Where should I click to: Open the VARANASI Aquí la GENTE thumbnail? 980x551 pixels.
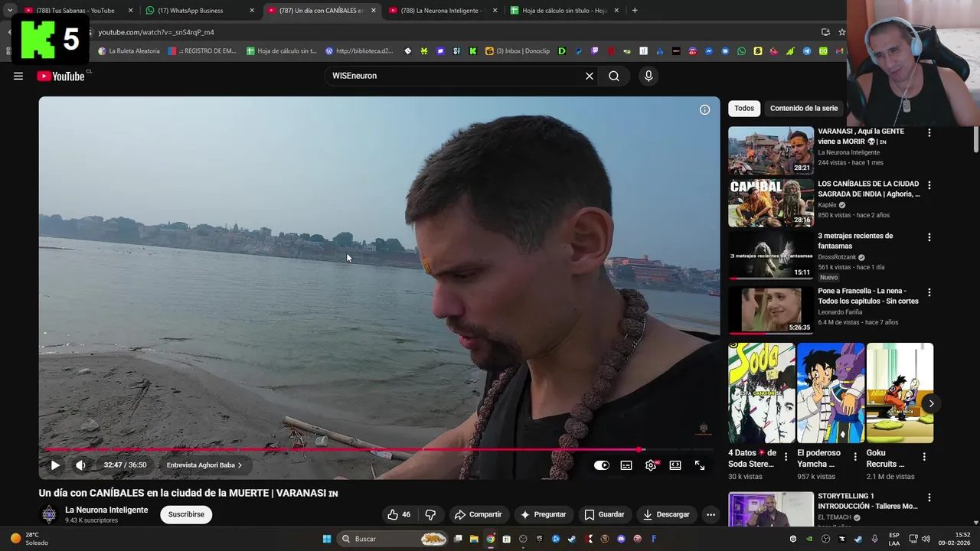coord(771,150)
